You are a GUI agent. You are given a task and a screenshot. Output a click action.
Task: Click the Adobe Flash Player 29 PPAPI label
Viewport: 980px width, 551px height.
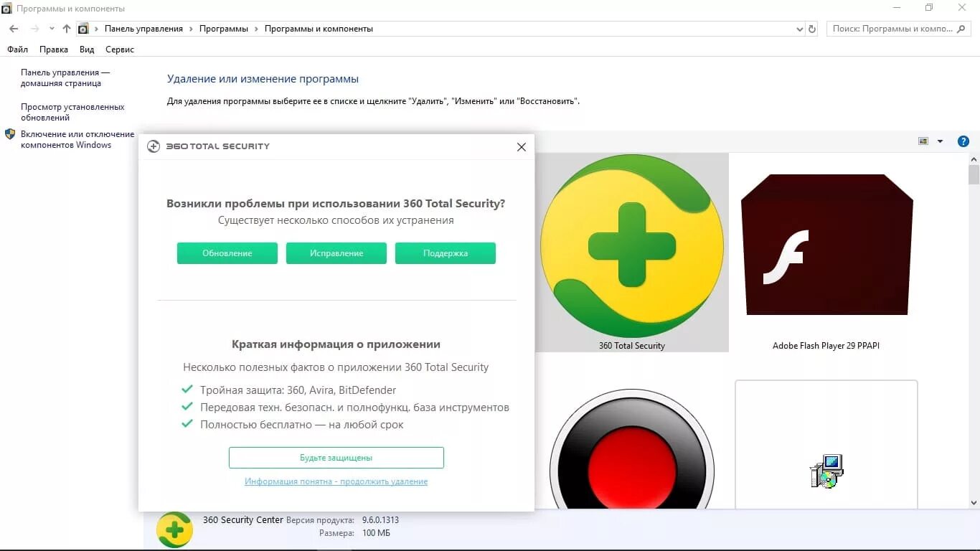click(x=826, y=346)
